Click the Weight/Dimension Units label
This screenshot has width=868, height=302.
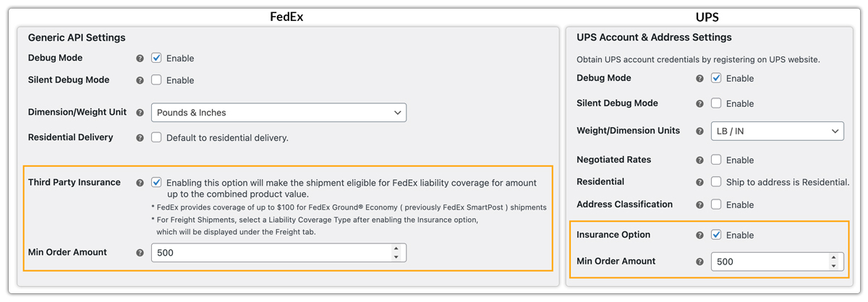click(x=629, y=131)
